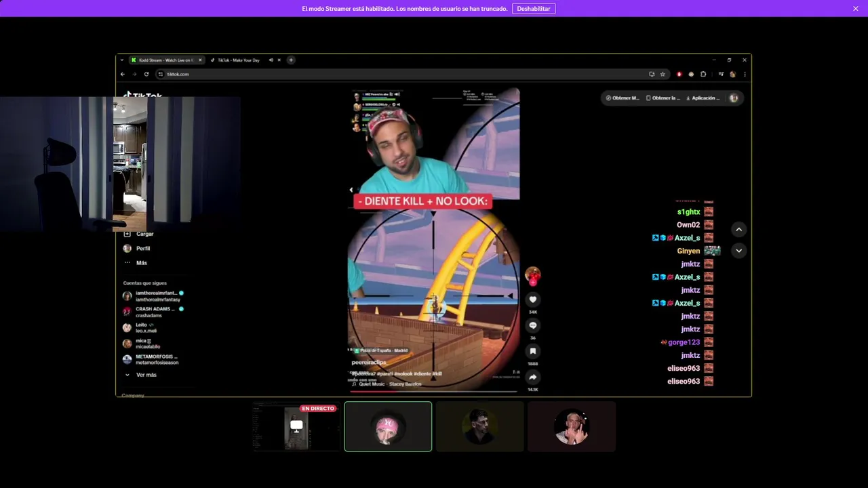Click chat user Own02
This screenshot has height=488, width=868.
688,225
